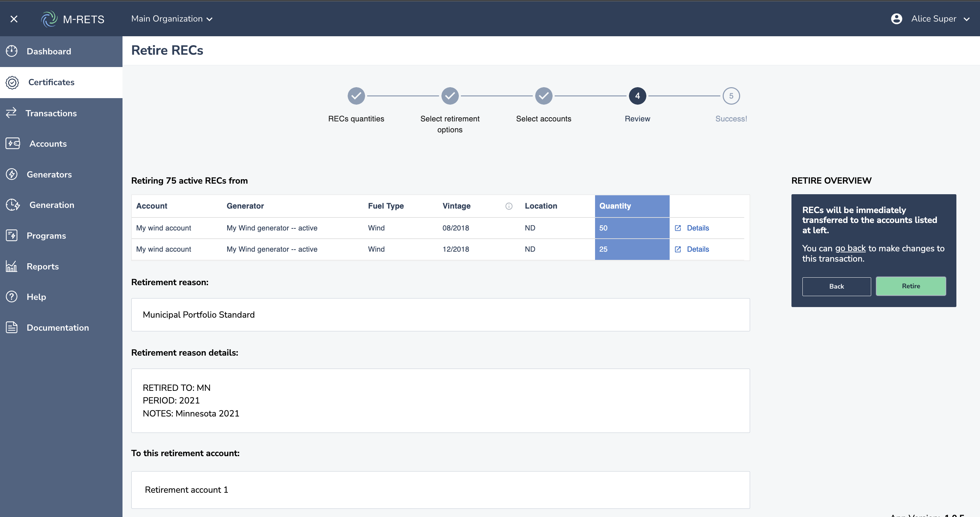
Task: Click the Programs icon in sidebar
Action: tap(12, 235)
